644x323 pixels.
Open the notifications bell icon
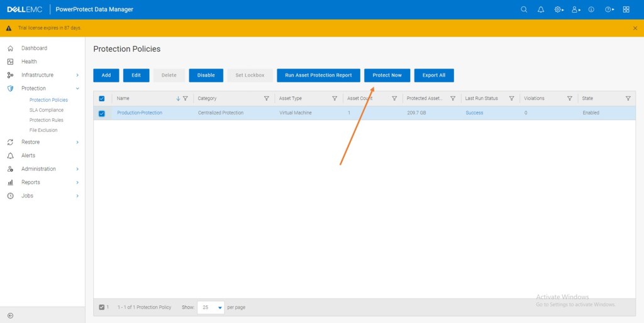click(x=541, y=9)
